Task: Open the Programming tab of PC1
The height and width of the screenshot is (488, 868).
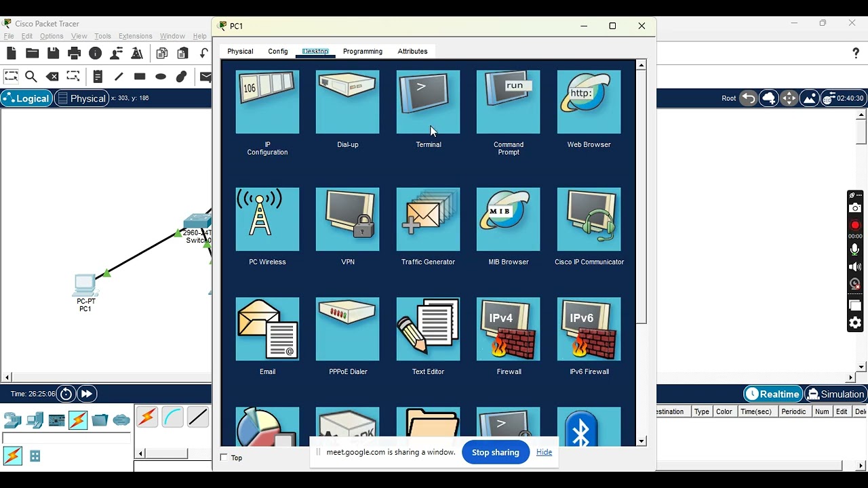Action: (363, 52)
